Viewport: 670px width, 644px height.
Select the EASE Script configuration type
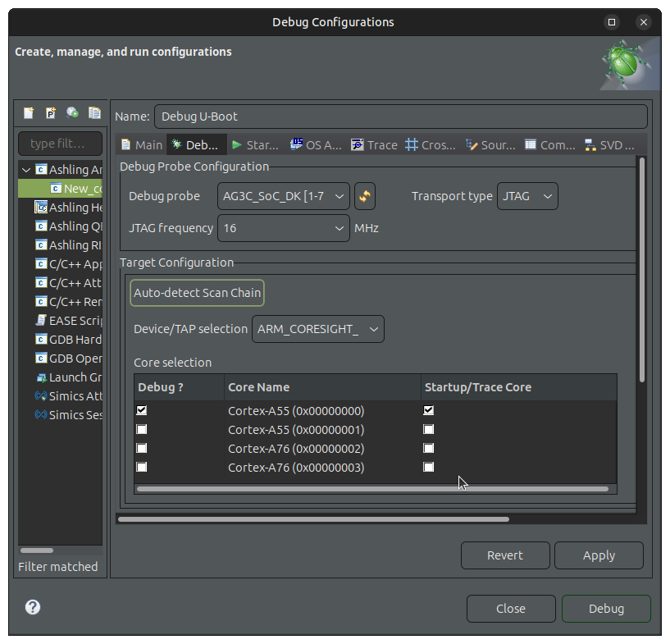point(69,321)
